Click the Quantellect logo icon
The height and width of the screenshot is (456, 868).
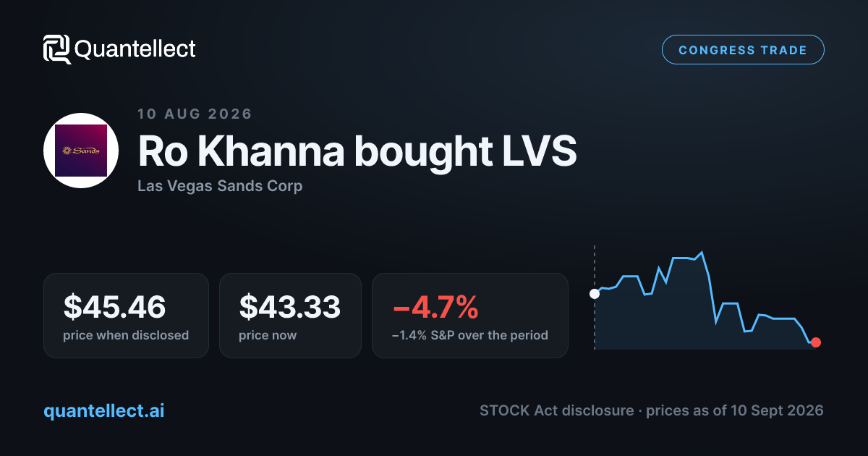tap(57, 49)
